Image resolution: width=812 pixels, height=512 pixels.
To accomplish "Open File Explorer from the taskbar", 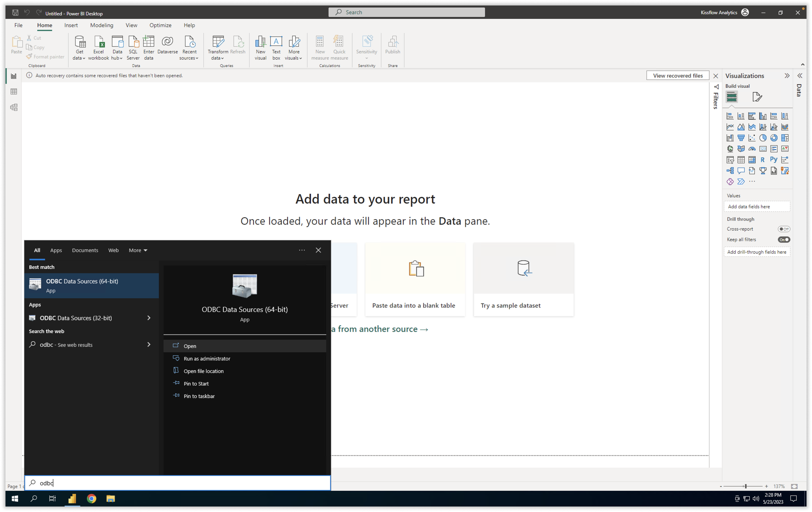I will pyautogui.click(x=111, y=499).
